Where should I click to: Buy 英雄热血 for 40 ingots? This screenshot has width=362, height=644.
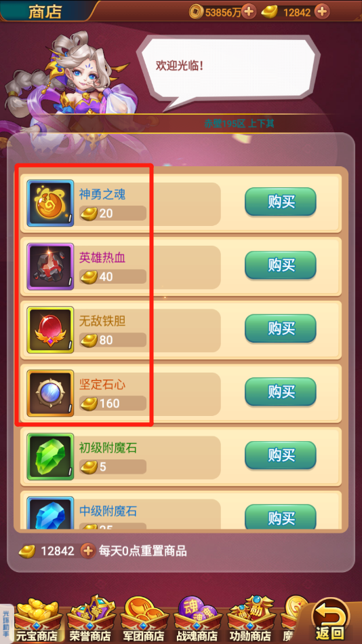pyautogui.click(x=281, y=265)
